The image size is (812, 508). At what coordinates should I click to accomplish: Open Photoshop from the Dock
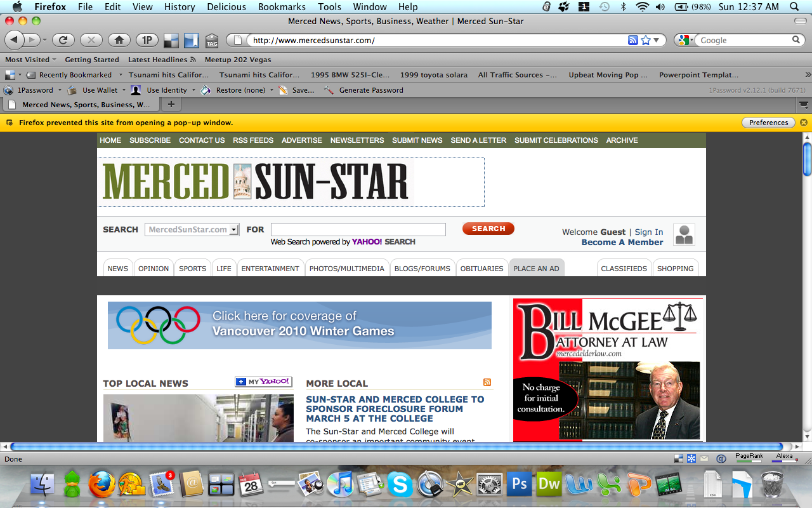click(x=520, y=484)
